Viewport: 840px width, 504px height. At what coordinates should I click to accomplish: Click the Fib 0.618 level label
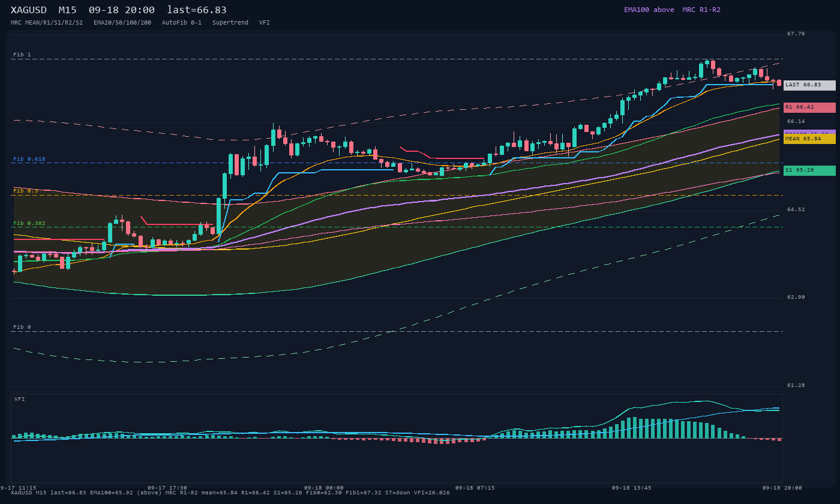[29, 159]
